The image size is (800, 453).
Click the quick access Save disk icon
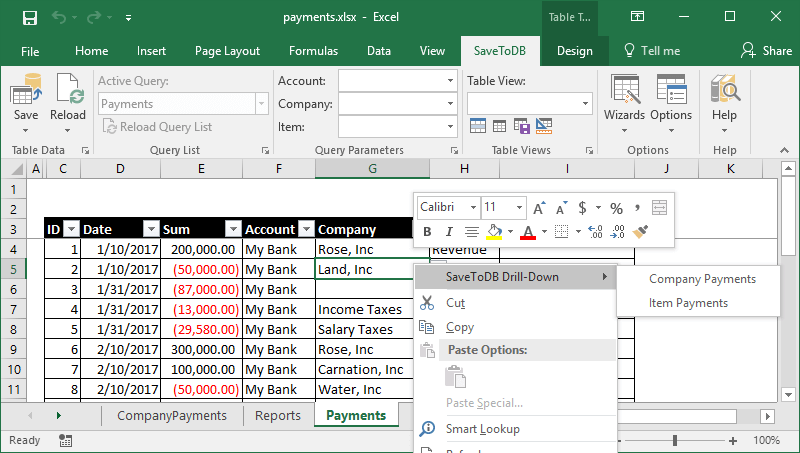(x=30, y=18)
